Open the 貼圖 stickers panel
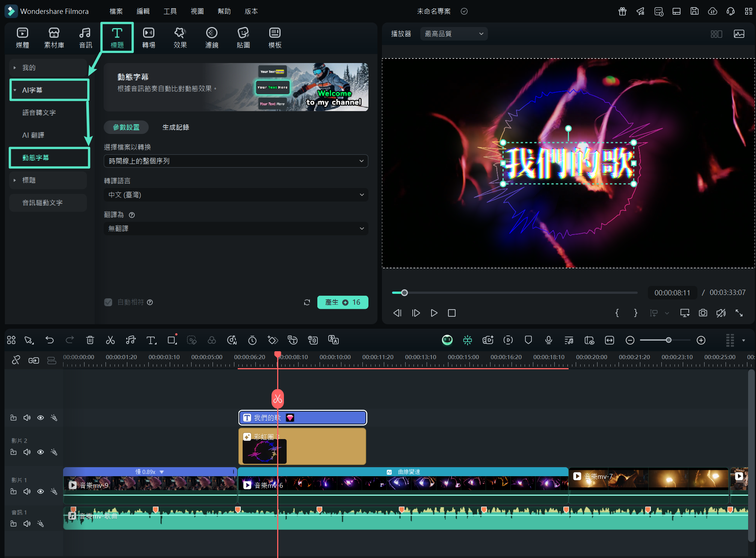The height and width of the screenshot is (558, 756). pyautogui.click(x=243, y=38)
